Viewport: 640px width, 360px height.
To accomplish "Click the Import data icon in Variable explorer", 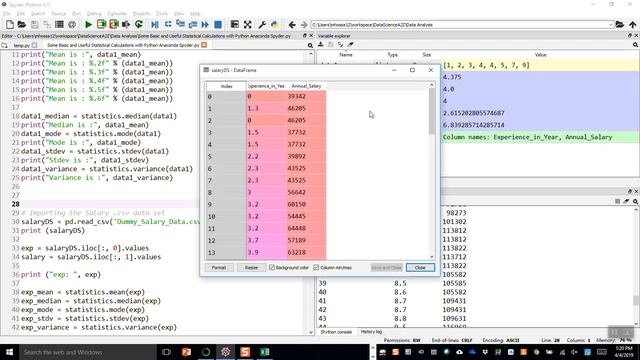I will [321, 44].
